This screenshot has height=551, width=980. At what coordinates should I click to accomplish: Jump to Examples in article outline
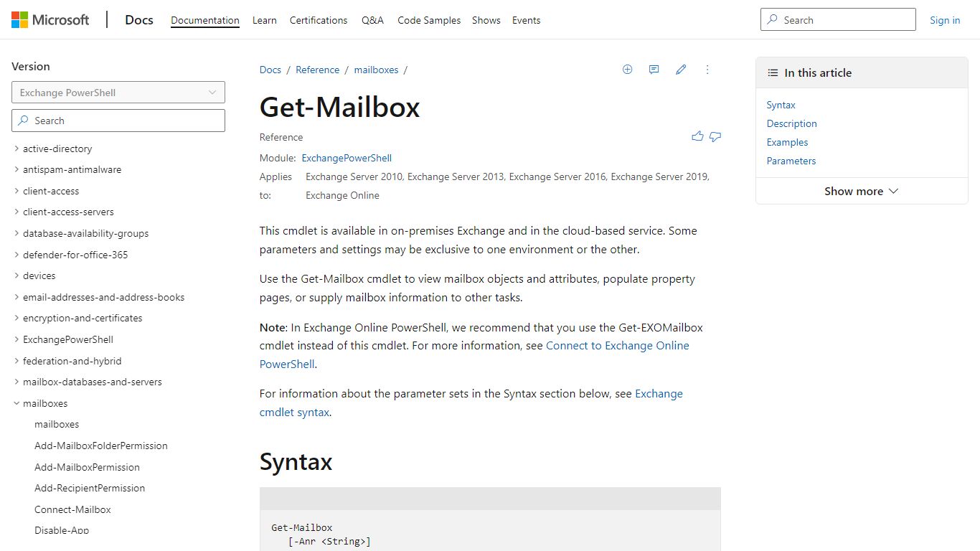[788, 142]
